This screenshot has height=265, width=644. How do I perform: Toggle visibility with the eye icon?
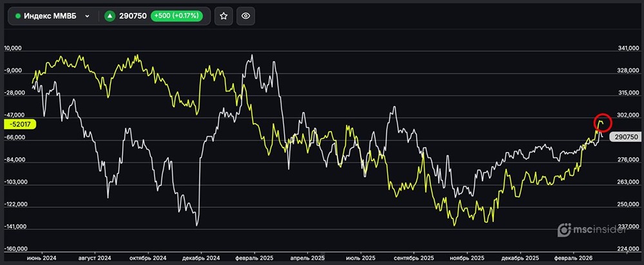[x=245, y=16]
